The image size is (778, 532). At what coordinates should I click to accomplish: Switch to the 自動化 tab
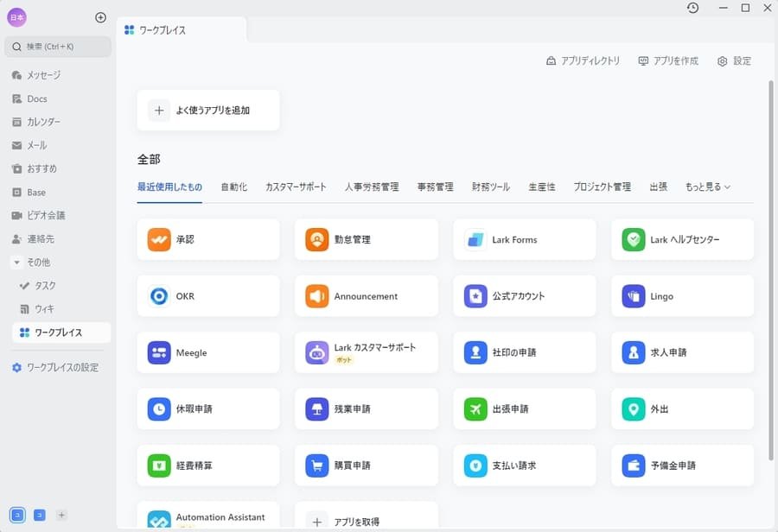point(233,186)
